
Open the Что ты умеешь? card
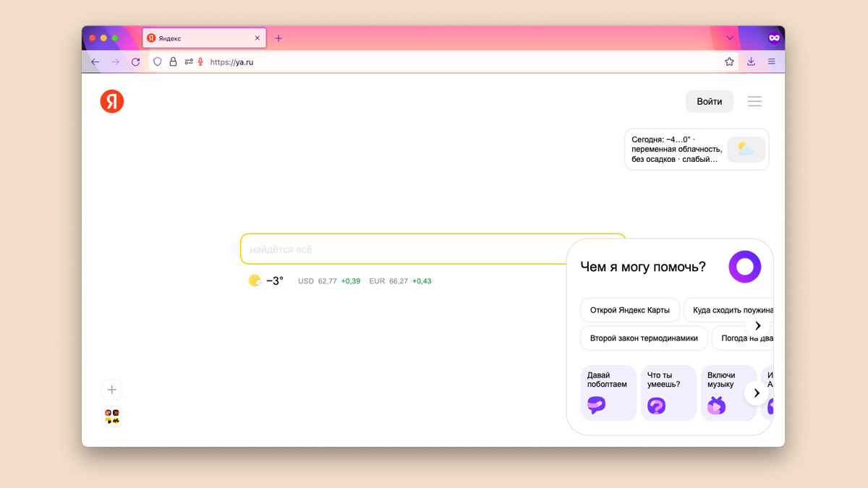click(x=669, y=393)
